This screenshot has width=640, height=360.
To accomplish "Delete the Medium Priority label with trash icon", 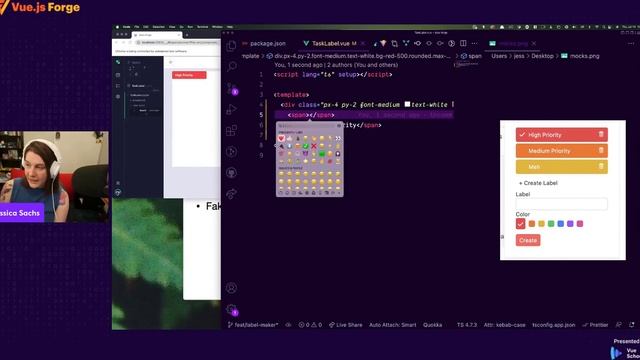I will pyautogui.click(x=601, y=150).
